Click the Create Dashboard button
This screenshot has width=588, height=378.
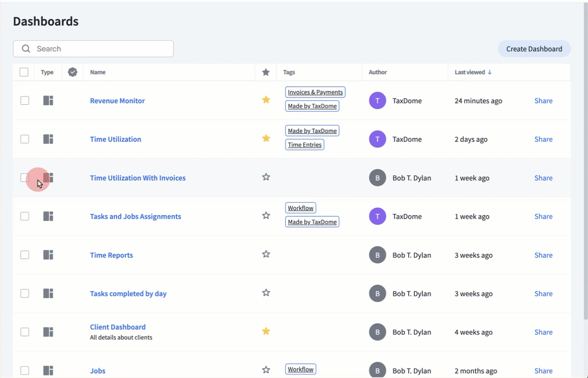tap(534, 49)
